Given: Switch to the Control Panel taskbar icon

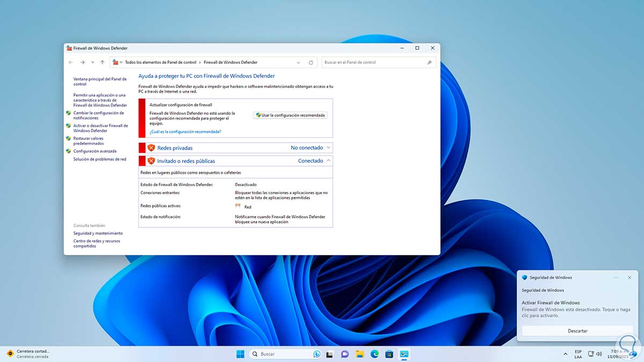Looking at the screenshot, I should point(405,354).
